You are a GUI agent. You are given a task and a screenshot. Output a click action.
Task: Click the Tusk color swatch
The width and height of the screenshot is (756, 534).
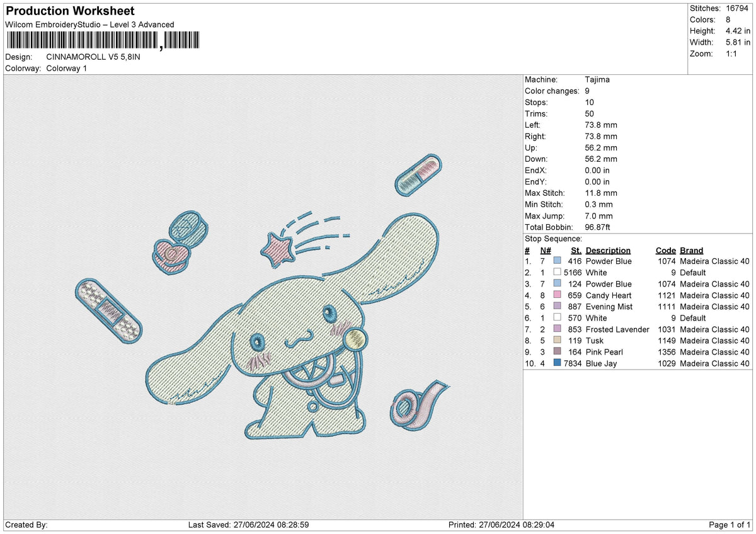point(557,341)
